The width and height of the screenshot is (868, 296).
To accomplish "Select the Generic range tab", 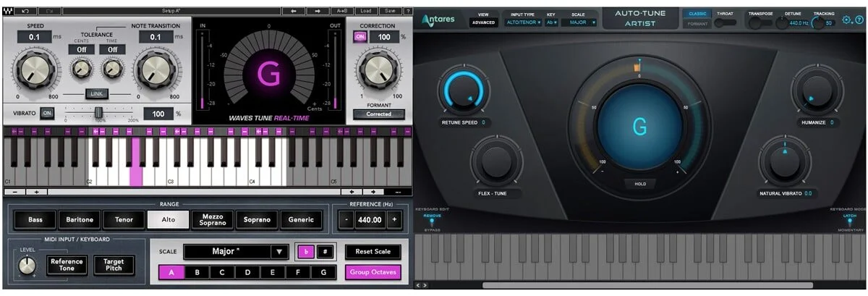I will 300,219.
